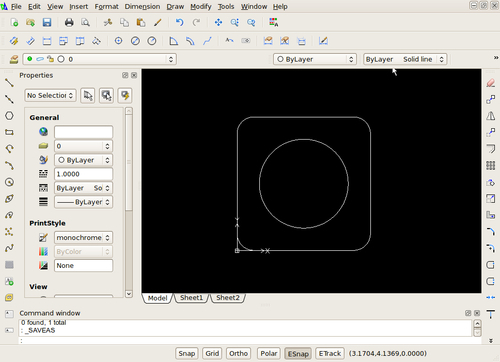Open the Dimension menu

(142, 6)
